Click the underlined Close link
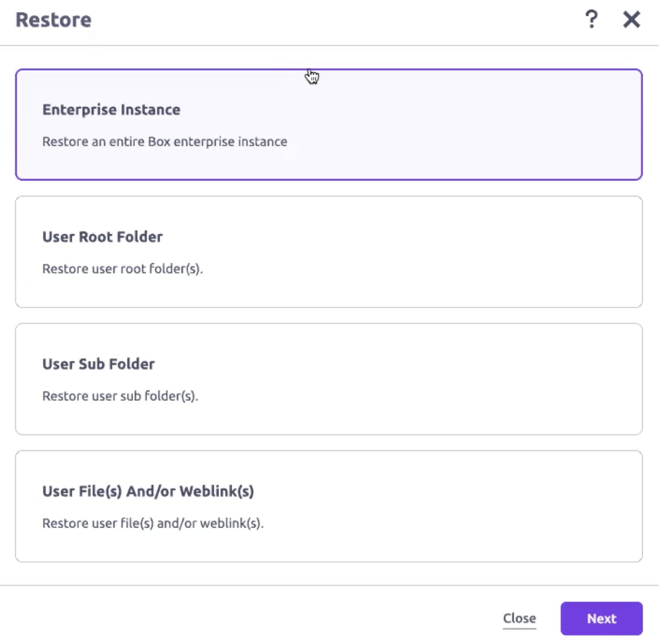This screenshot has width=659, height=644. [x=519, y=618]
